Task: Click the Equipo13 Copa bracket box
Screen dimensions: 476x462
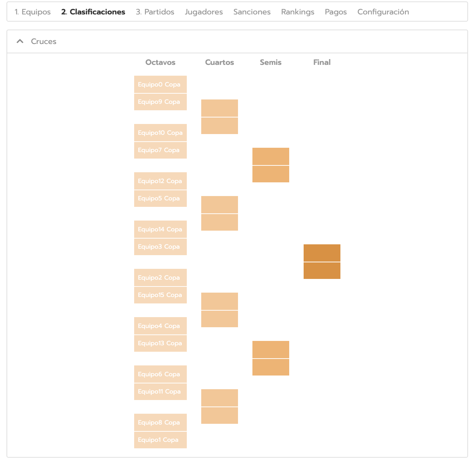Action: coord(160,343)
